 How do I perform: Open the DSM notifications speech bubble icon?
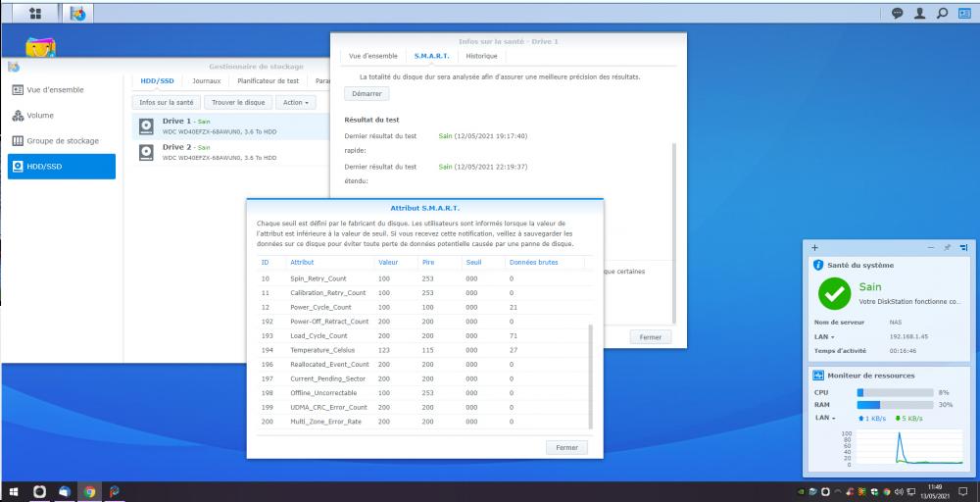[898, 13]
